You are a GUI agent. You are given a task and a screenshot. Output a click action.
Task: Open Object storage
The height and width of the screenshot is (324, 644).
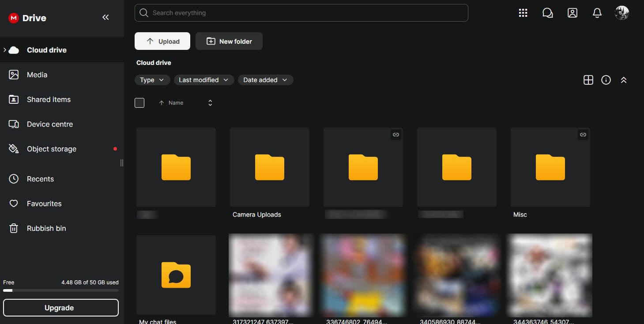[62, 149]
